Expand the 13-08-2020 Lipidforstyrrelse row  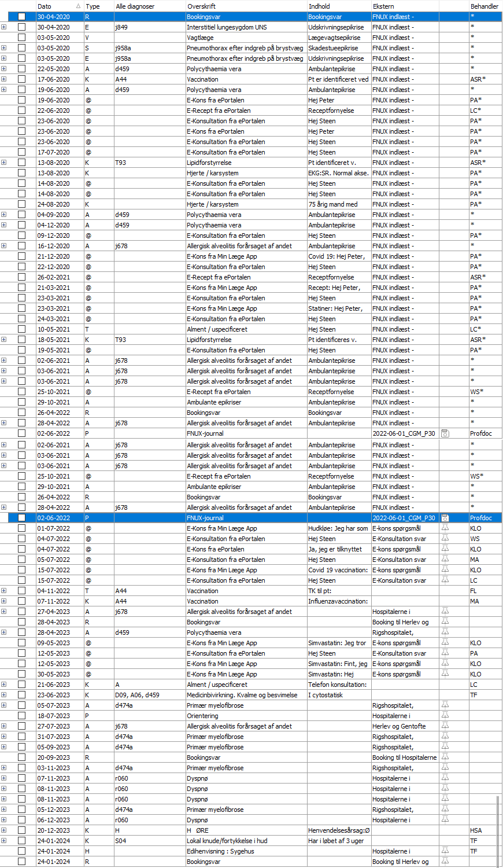tap(4, 163)
